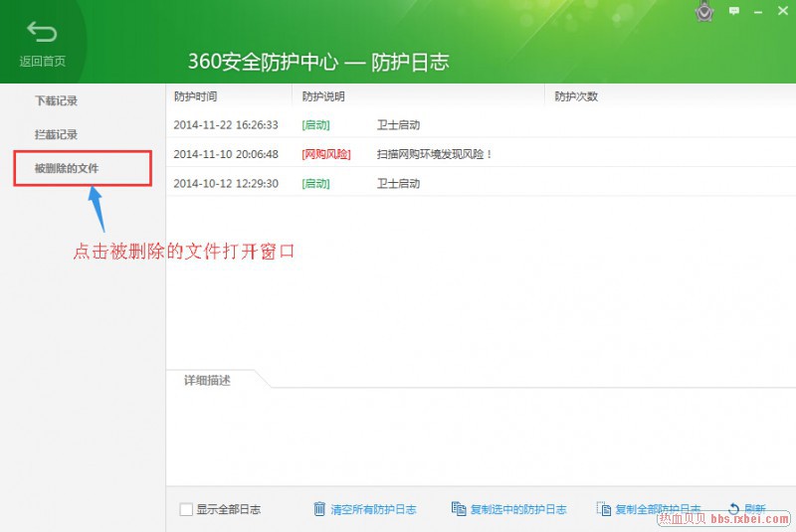Click the medal badge icon in title bar

[x=704, y=12]
